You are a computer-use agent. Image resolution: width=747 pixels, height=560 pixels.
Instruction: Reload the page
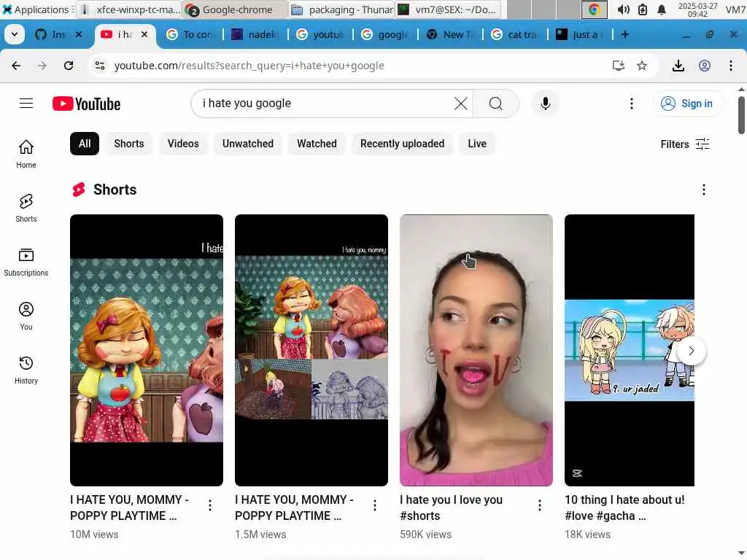click(x=69, y=66)
